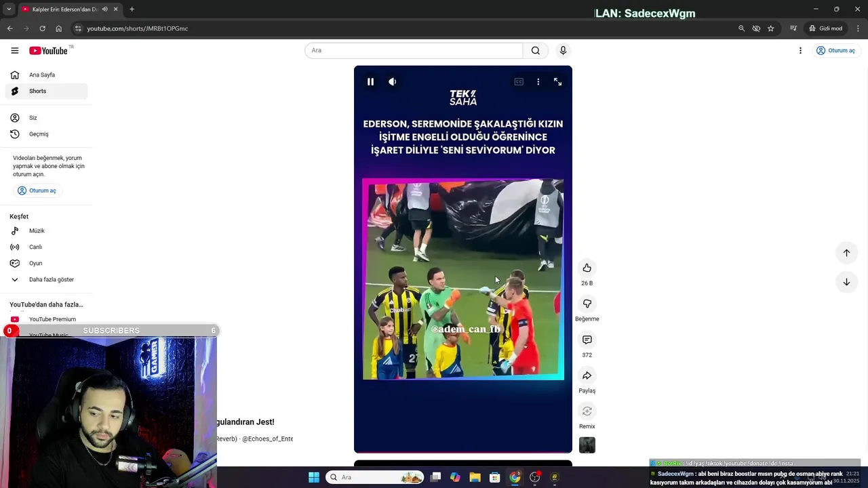Viewport: 868px width, 488px height.
Task: Dislike the Short (Beğenme)
Action: click(587, 304)
